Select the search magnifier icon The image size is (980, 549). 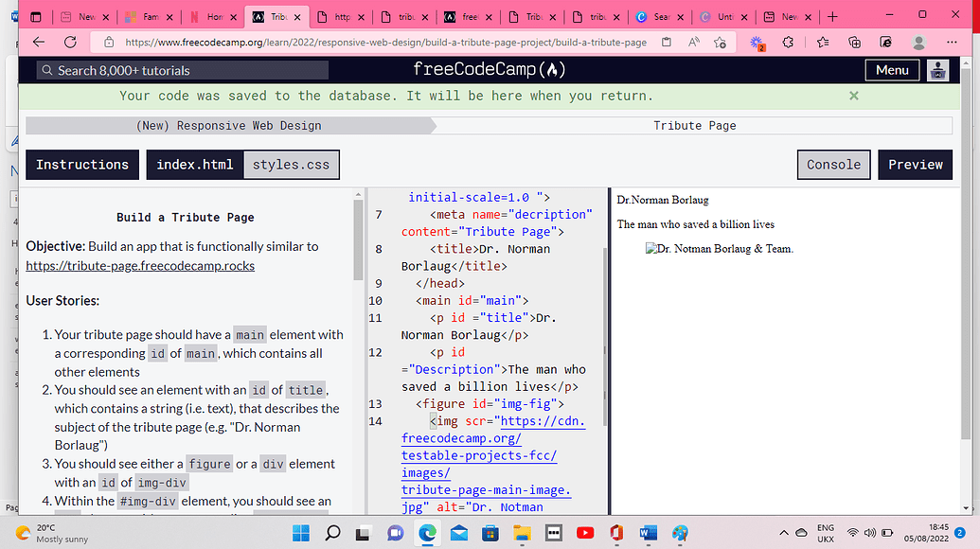point(48,69)
